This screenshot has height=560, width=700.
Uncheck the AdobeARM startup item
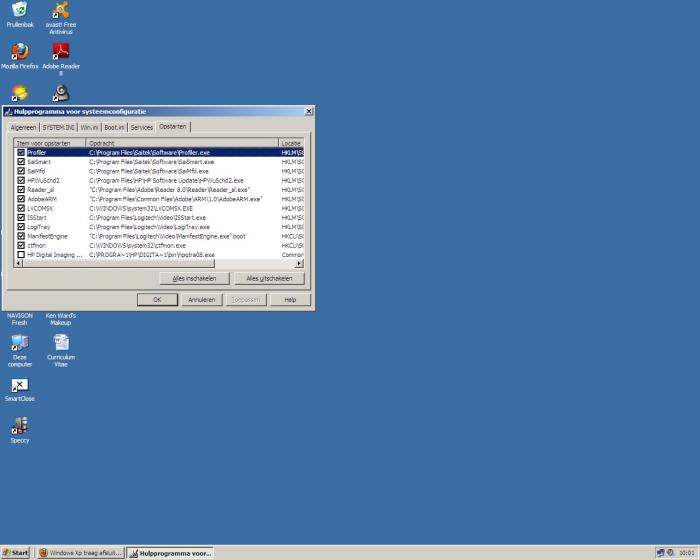[x=21, y=199]
